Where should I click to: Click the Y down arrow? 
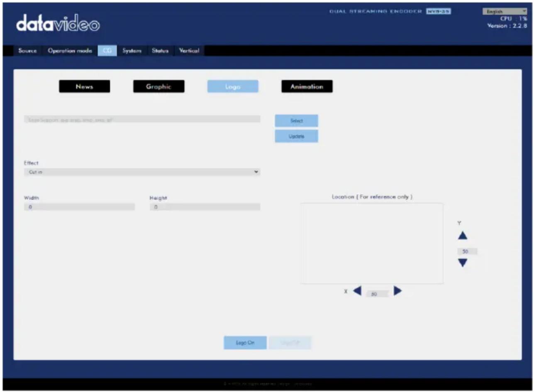[463, 263]
